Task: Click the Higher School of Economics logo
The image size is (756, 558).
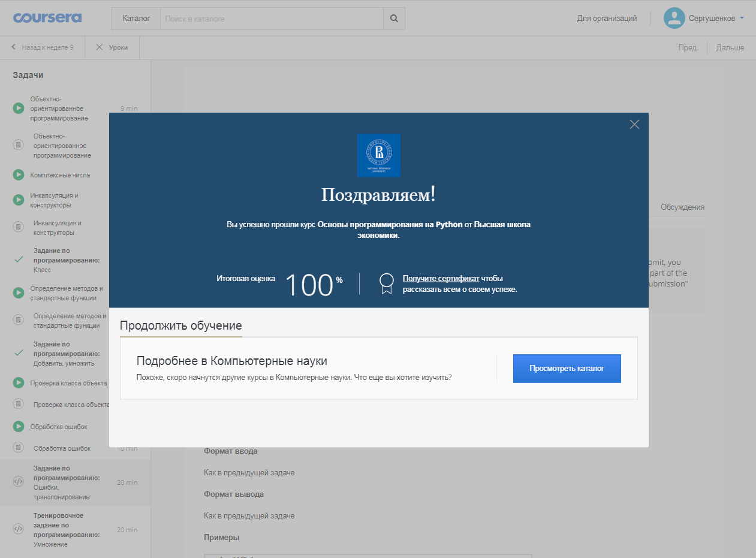Action: tap(378, 155)
